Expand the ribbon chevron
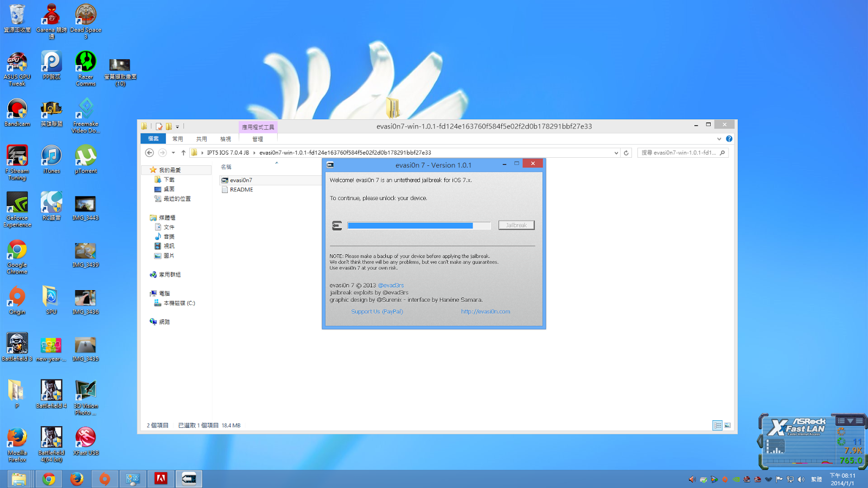 pos(719,139)
